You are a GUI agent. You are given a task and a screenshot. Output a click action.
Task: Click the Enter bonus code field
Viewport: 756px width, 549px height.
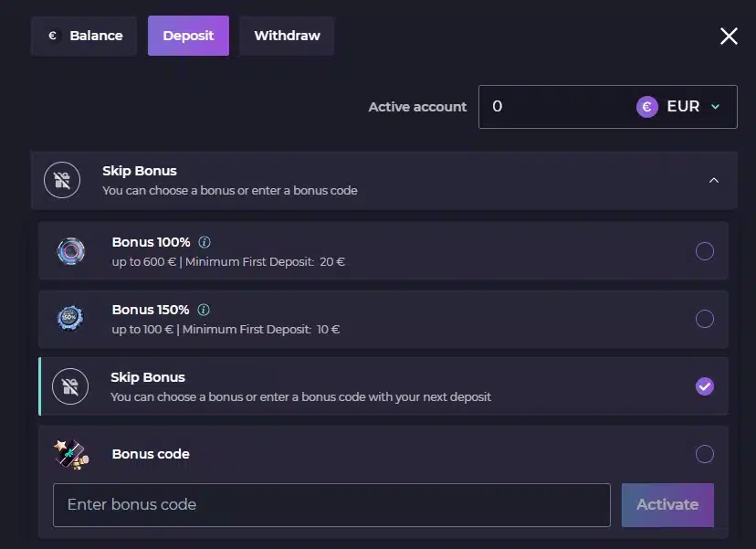click(331, 504)
